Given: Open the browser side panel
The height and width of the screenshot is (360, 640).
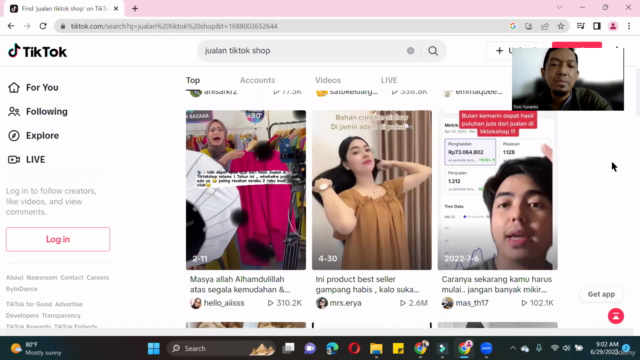Looking at the screenshot, I should [597, 26].
